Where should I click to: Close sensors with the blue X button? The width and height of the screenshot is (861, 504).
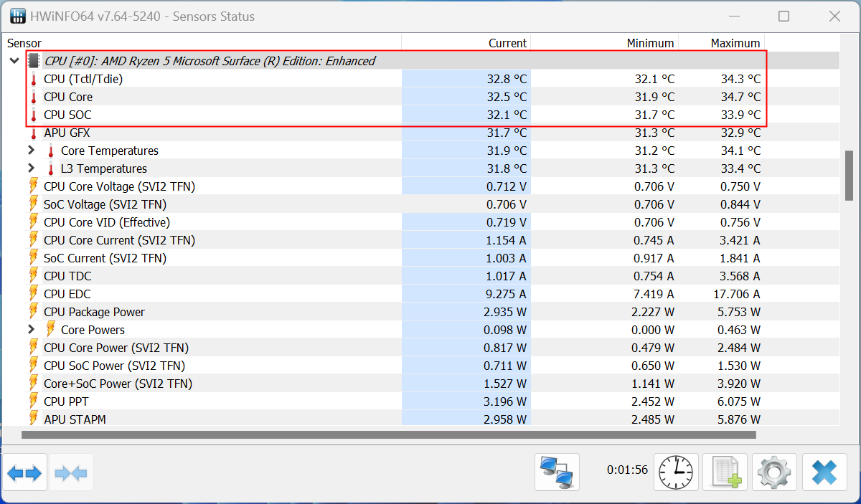click(824, 472)
